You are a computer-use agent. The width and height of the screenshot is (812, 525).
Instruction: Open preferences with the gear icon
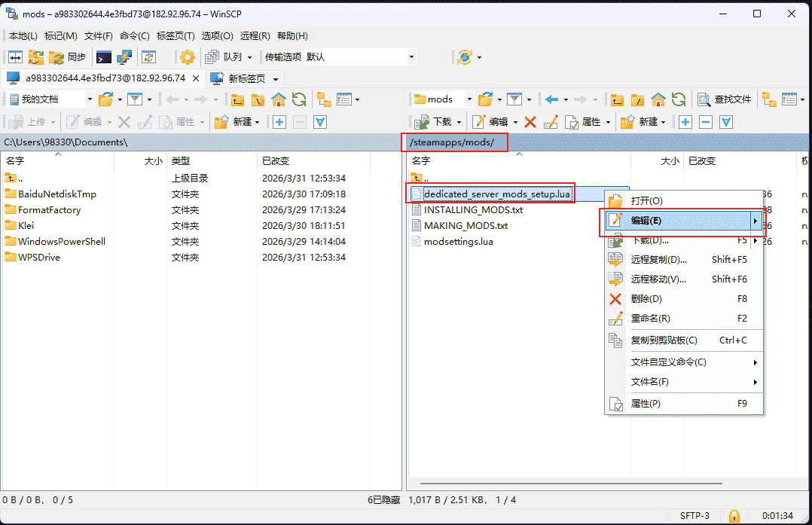[188, 57]
